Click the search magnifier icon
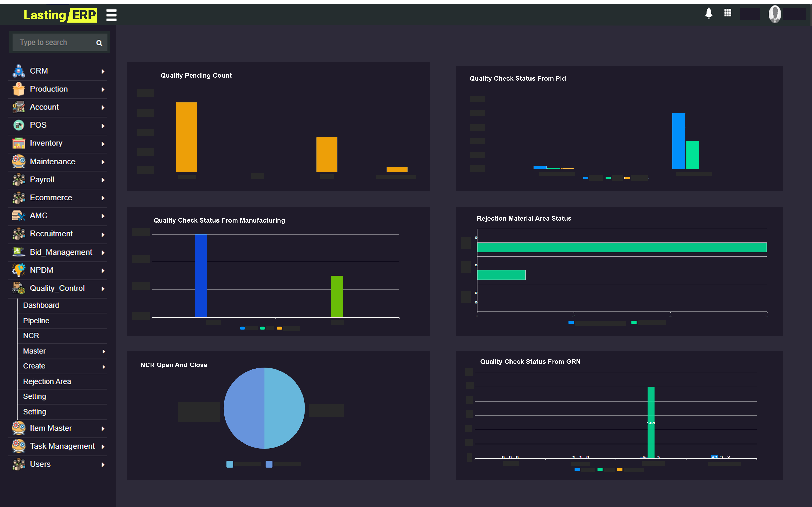This screenshot has height=507, width=812. pos(99,43)
